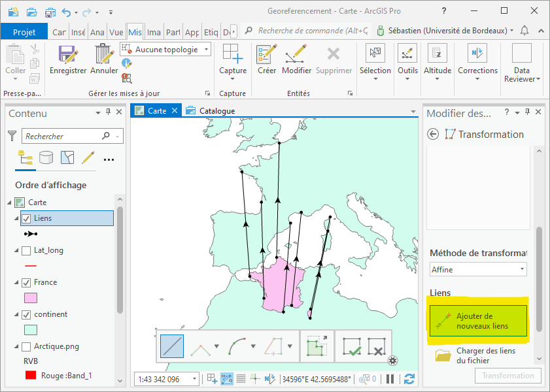Open the Aucune topologie dropdown

pyautogui.click(x=165, y=50)
